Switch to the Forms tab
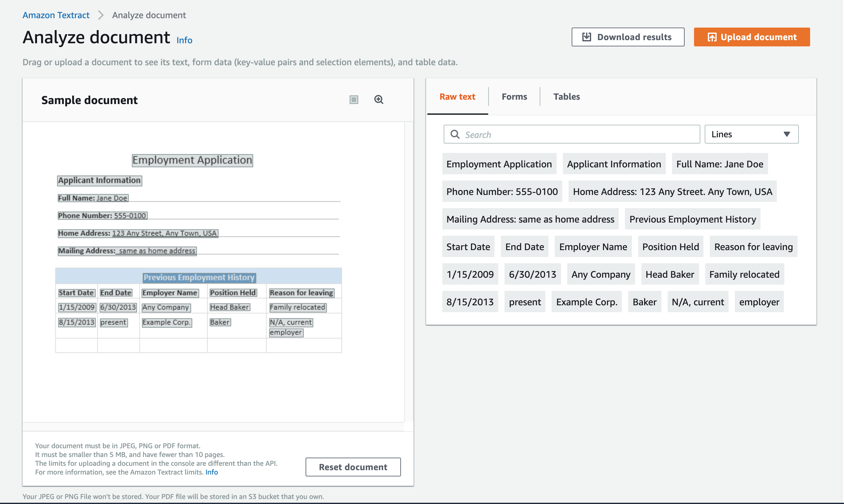The height and width of the screenshot is (504, 844). point(514,97)
